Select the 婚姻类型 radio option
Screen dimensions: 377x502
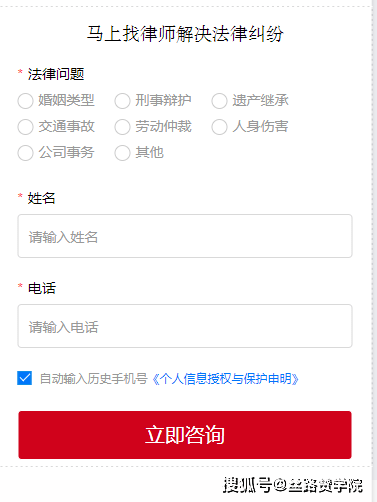coord(26,101)
